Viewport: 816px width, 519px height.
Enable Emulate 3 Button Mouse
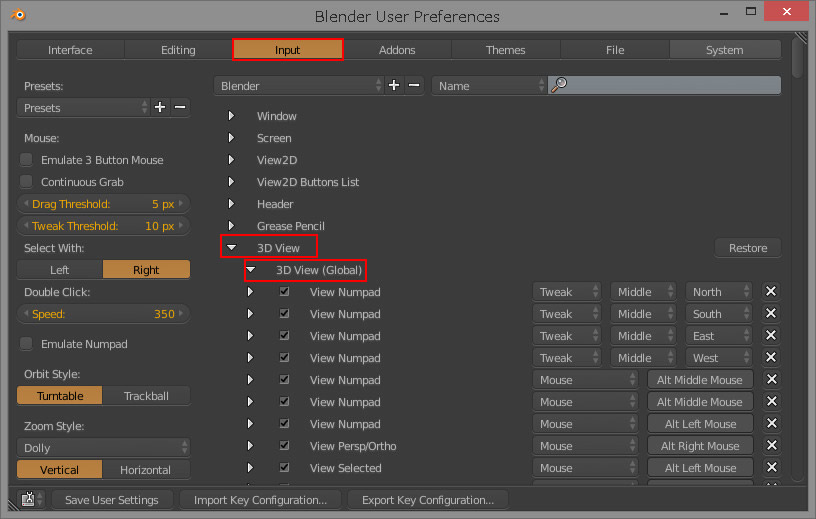26,159
